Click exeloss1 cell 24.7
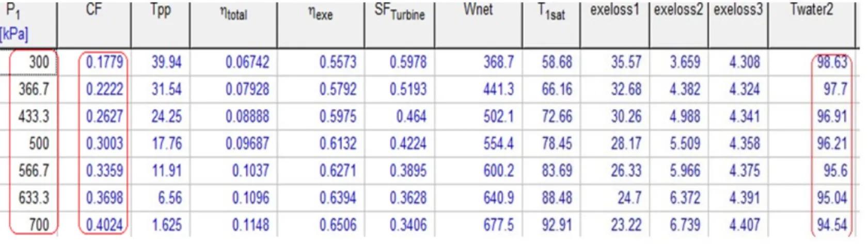The width and height of the screenshot is (868, 244). click(x=615, y=198)
